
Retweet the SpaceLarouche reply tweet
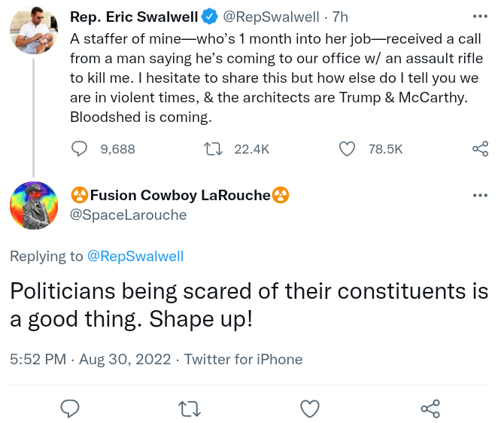pyautogui.click(x=190, y=409)
